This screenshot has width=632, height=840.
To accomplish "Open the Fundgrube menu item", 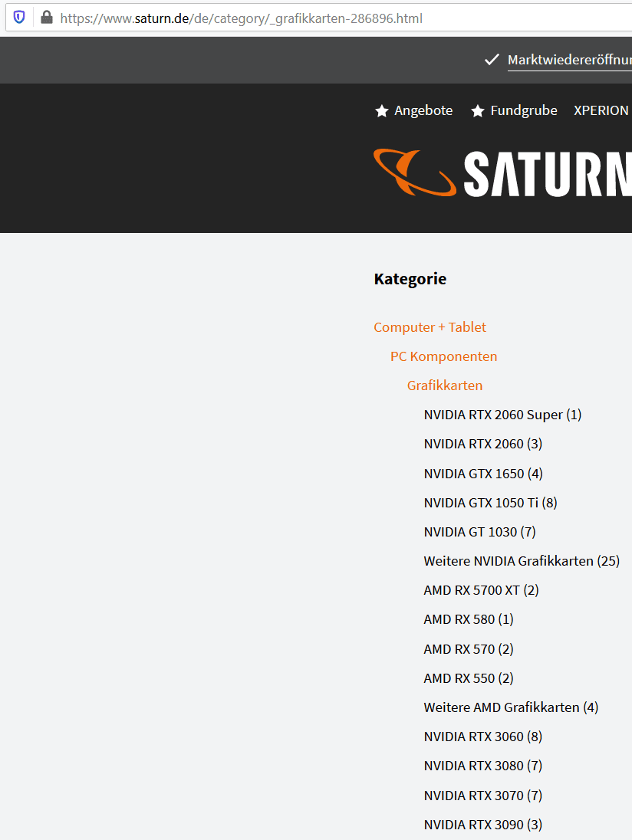I will click(524, 110).
